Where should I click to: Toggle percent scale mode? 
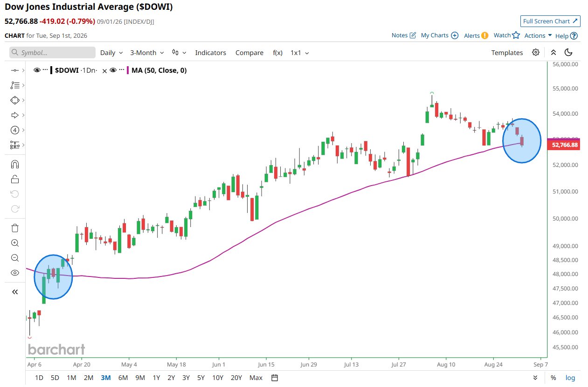point(553,378)
